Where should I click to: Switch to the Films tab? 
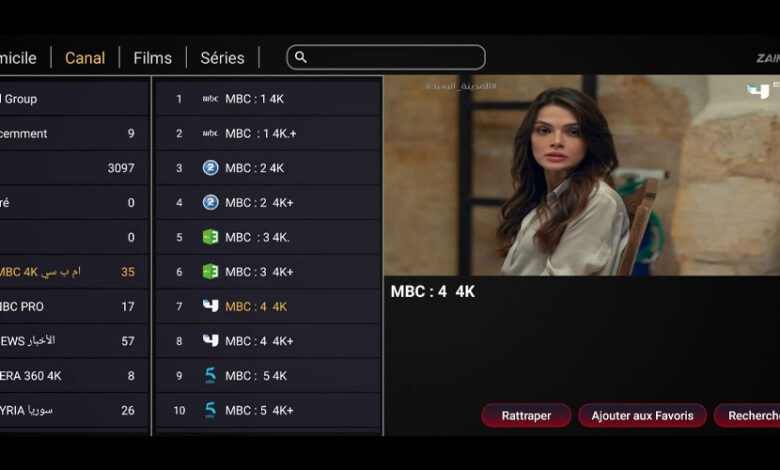pos(152,58)
